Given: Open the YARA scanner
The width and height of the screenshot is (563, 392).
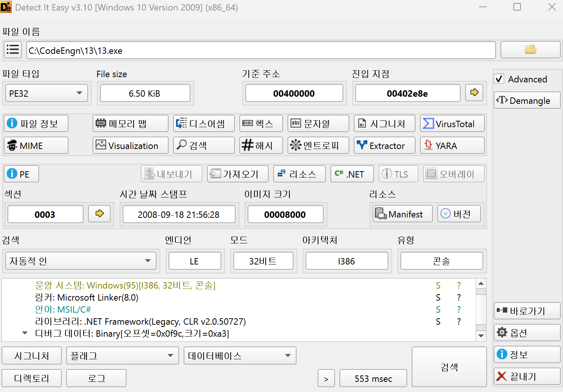Looking at the screenshot, I should [x=452, y=145].
